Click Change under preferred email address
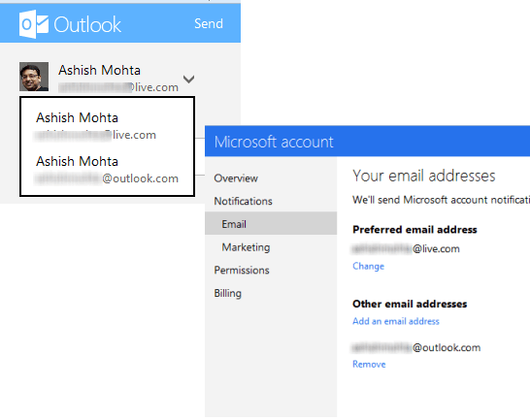530x420 pixels. [369, 267]
